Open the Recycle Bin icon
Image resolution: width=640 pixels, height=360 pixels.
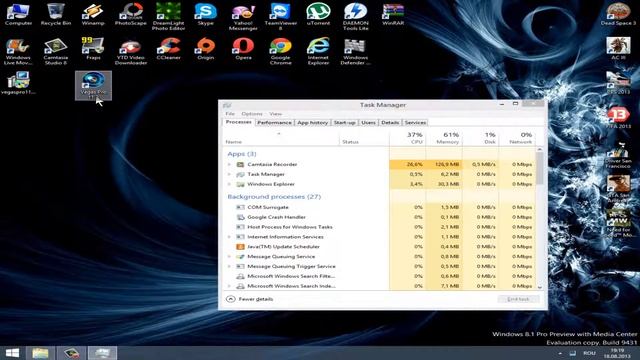tap(56, 14)
